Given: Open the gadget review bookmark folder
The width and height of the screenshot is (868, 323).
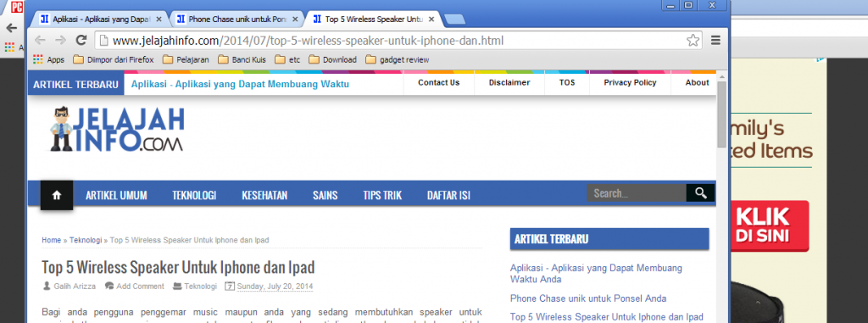Looking at the screenshot, I should [398, 60].
